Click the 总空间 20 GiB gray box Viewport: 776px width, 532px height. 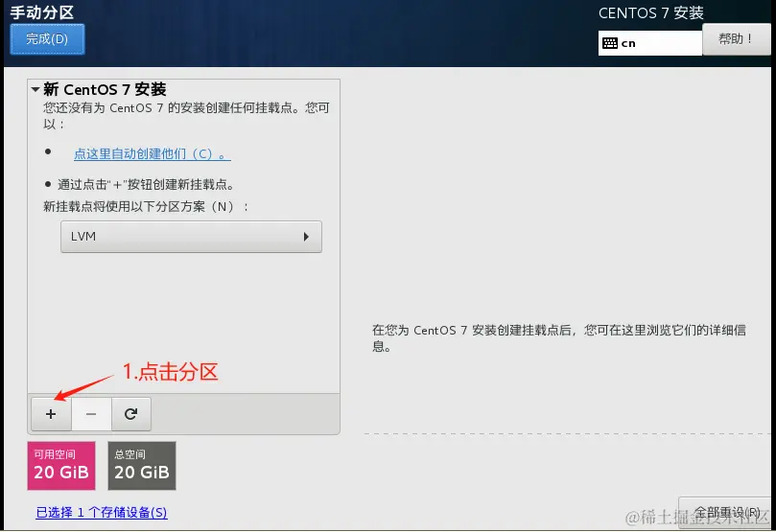pos(142,466)
